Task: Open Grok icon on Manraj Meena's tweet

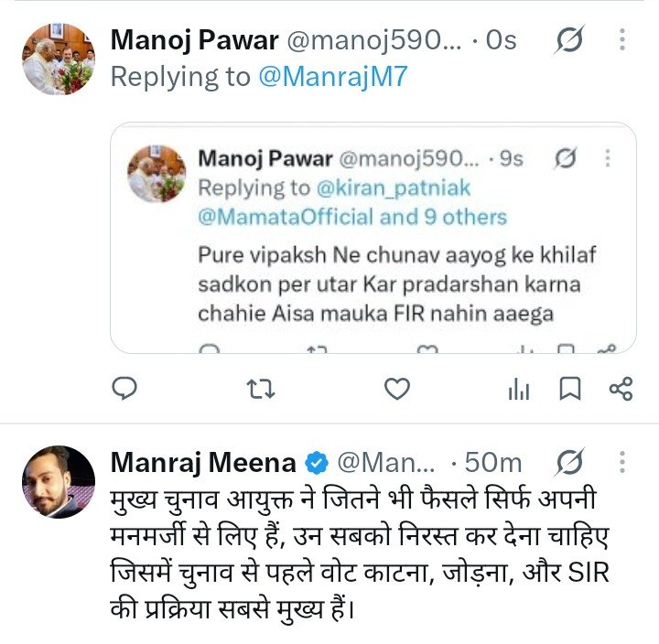Action: [x=569, y=462]
